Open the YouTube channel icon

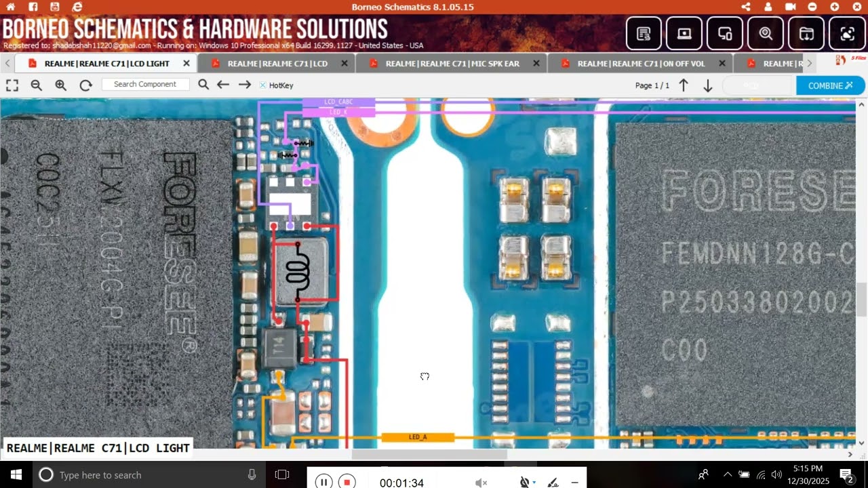tap(55, 7)
